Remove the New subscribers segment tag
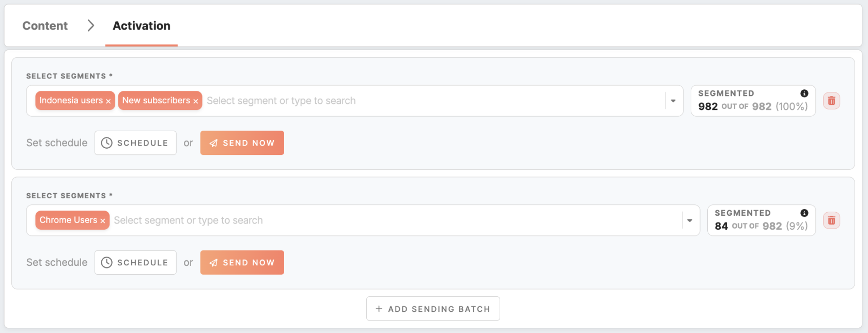 tap(195, 101)
